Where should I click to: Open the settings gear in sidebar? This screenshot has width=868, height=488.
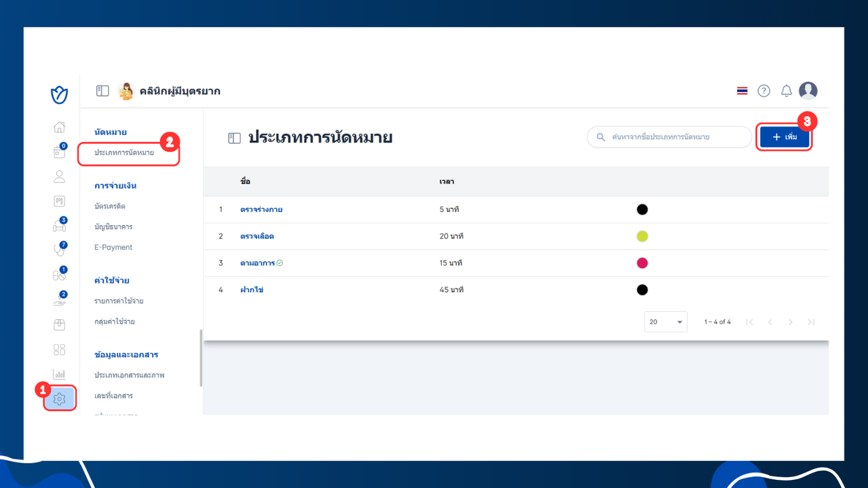(60, 399)
